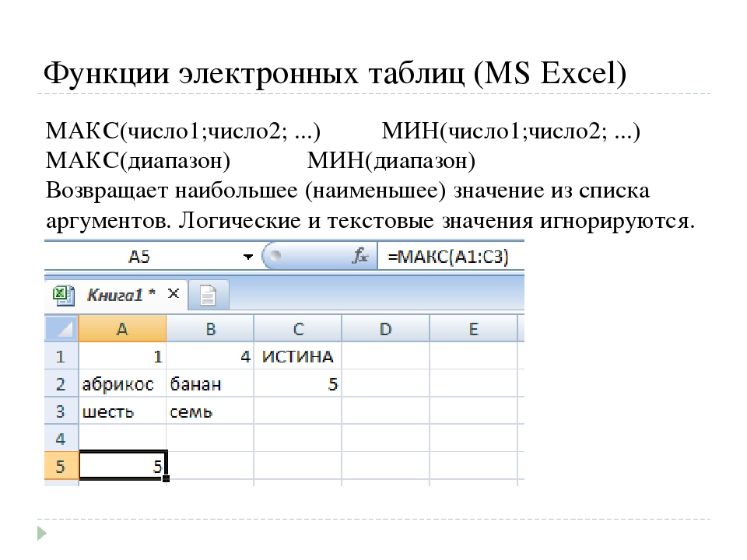Click the fx insert function icon
This screenshot has height=560, width=747.
point(360,256)
